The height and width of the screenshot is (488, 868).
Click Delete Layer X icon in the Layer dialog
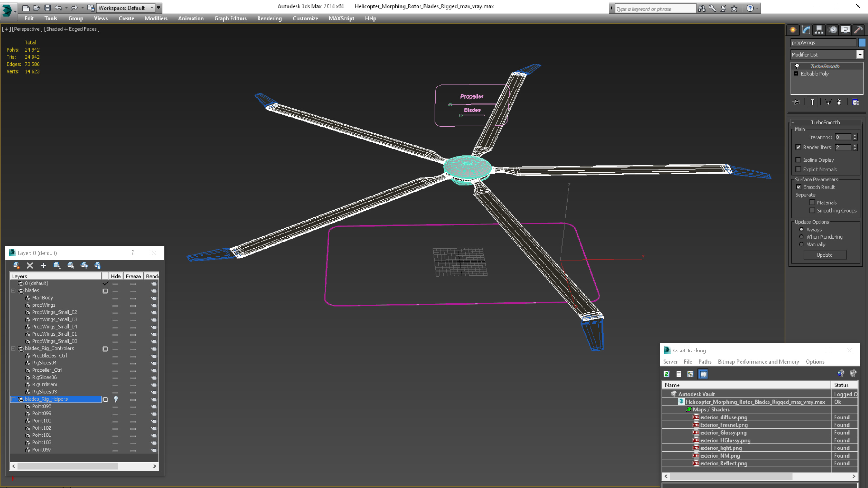[30, 265]
